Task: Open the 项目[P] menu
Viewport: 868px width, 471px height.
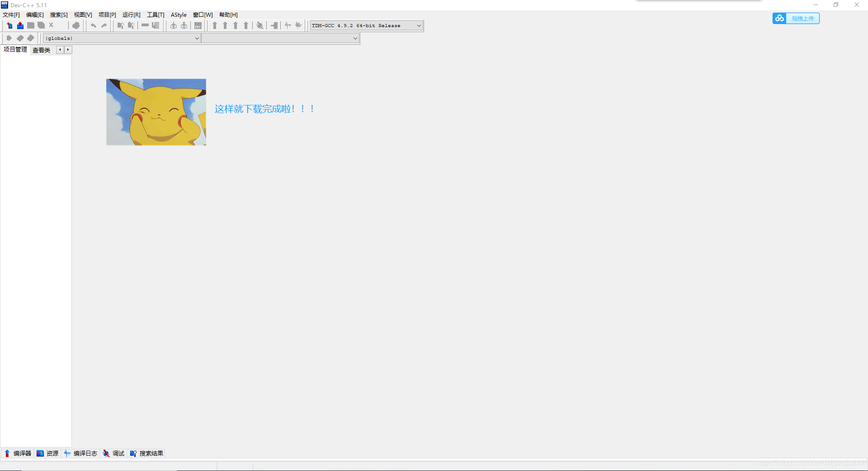Action: (x=107, y=15)
